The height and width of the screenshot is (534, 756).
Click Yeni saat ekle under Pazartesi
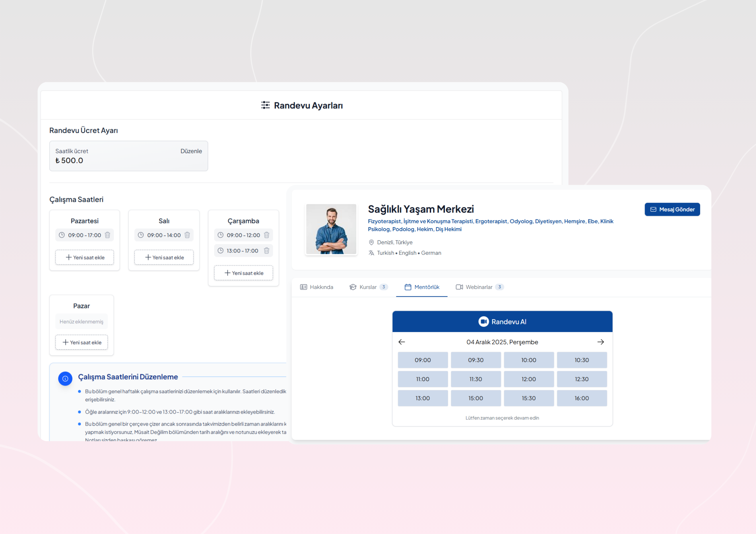[85, 257]
